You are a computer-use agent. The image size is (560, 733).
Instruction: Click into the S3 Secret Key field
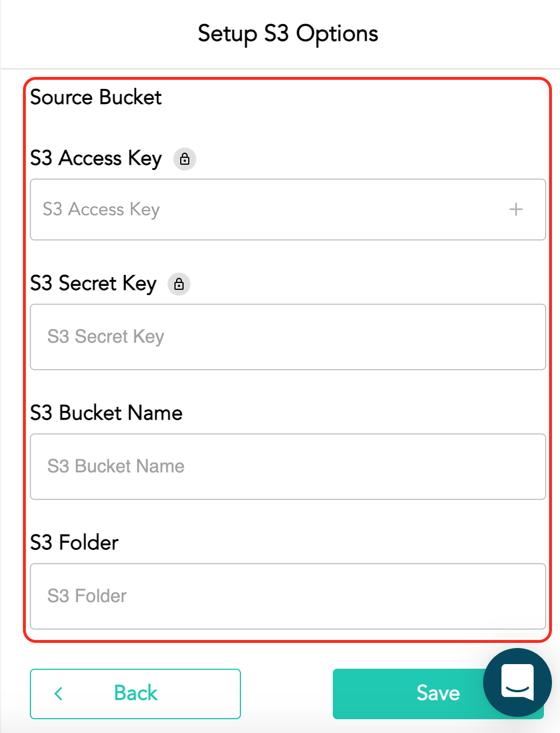click(x=287, y=337)
